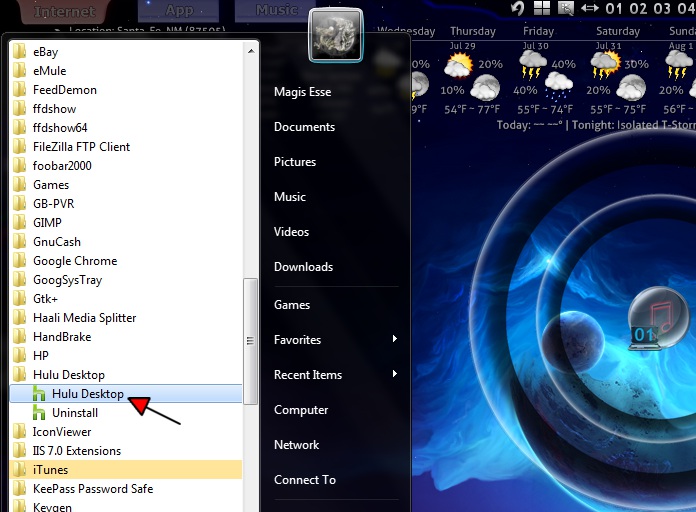Open the HP folder
The width and height of the screenshot is (696, 512).
point(126,356)
